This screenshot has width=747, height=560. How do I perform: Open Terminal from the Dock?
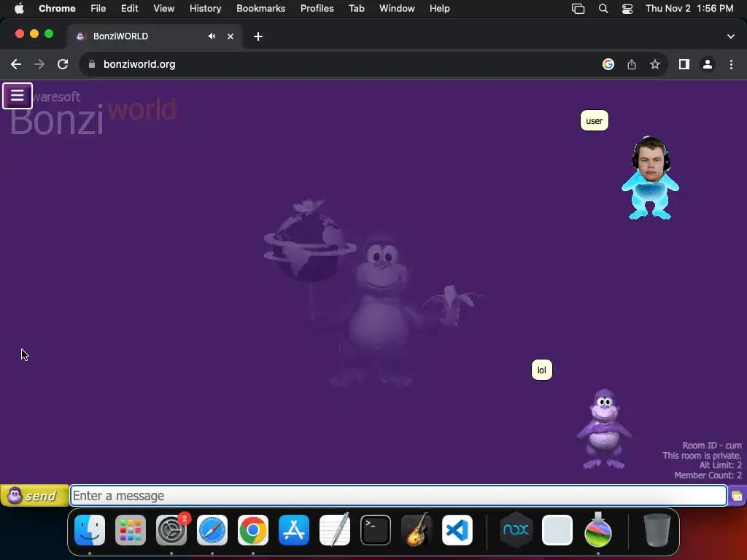[x=376, y=530]
